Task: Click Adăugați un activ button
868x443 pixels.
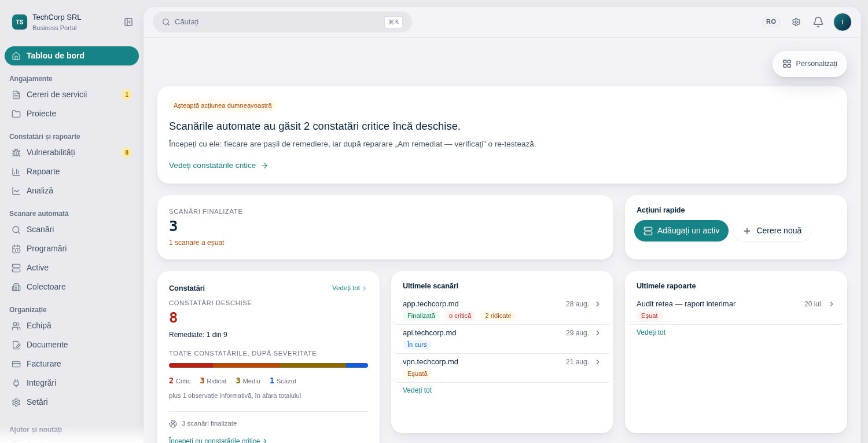Action: [x=681, y=230]
